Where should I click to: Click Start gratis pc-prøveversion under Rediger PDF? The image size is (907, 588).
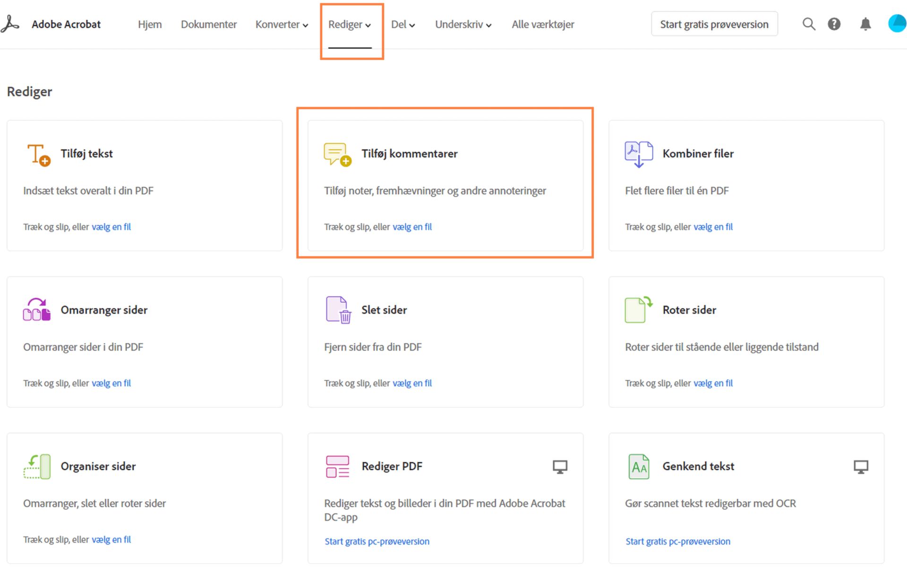click(x=377, y=542)
